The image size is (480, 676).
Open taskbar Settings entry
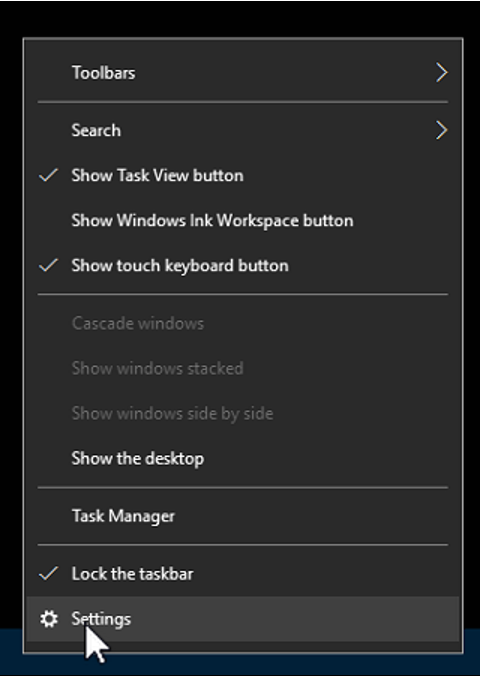(243, 619)
